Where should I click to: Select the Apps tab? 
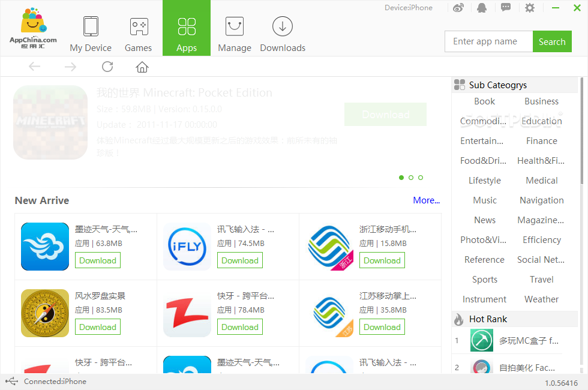pyautogui.click(x=187, y=28)
